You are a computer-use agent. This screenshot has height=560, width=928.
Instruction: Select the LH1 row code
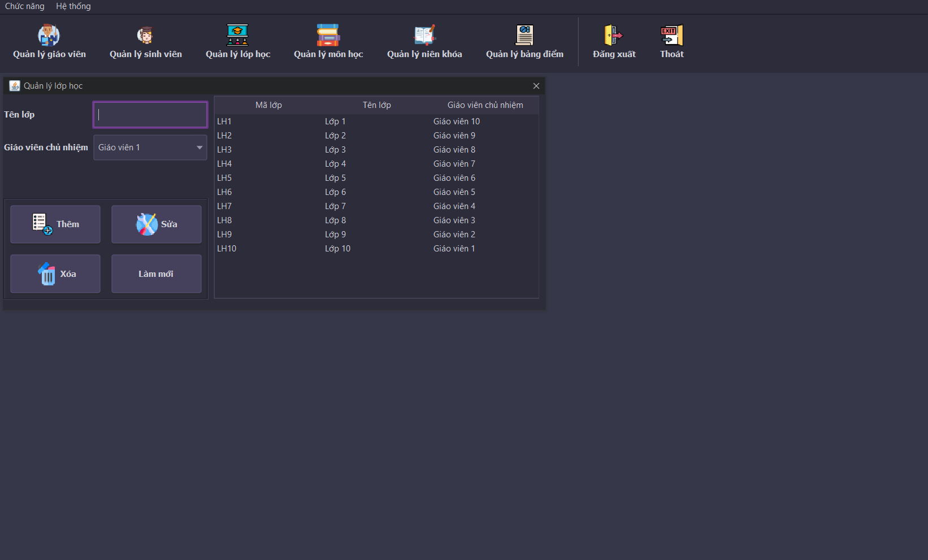(269, 121)
